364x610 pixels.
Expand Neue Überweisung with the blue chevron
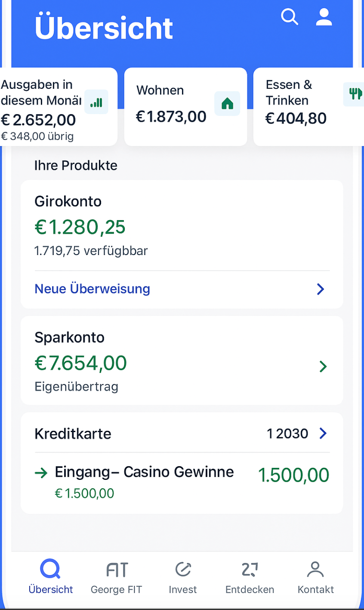click(x=321, y=289)
